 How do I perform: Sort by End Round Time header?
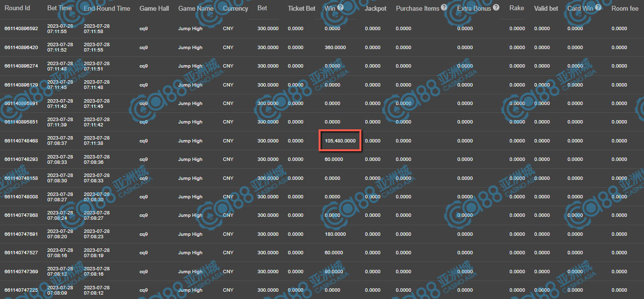(107, 8)
